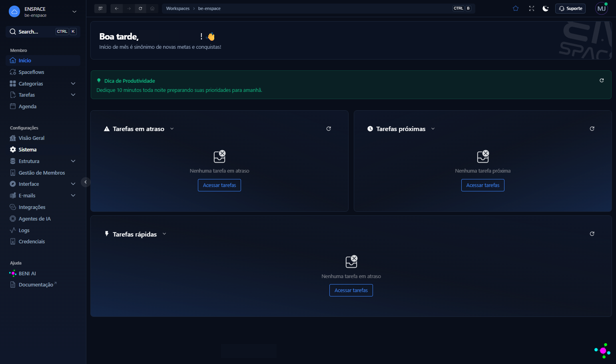Click the Suporte button
616x364 pixels.
(x=570, y=8)
